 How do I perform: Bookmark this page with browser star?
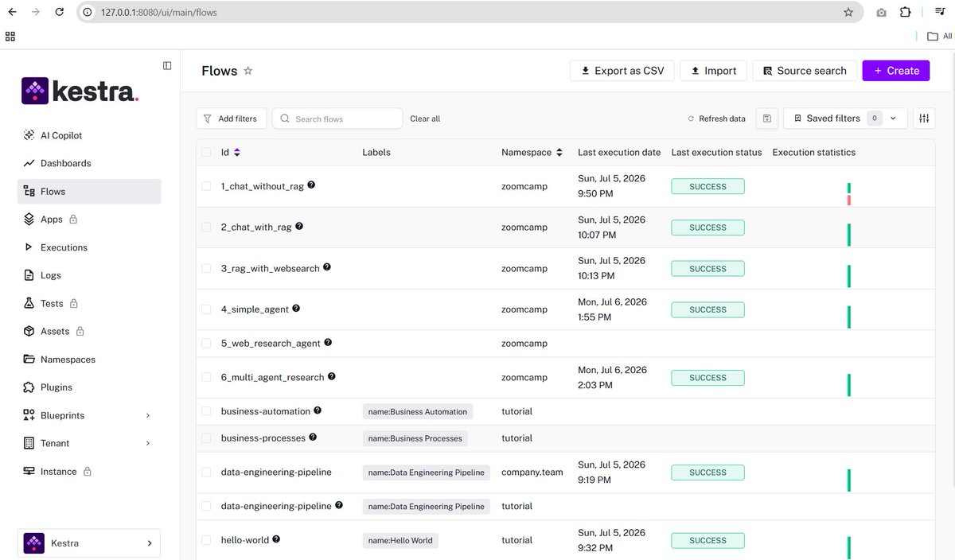pyautogui.click(x=848, y=13)
